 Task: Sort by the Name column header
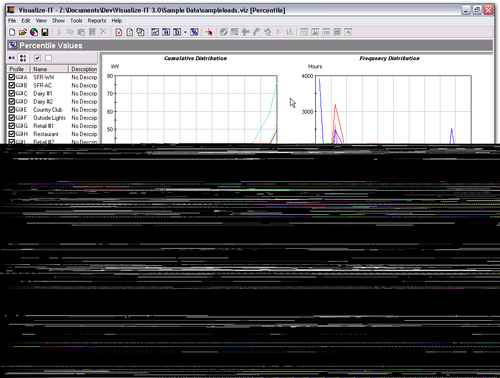point(49,69)
